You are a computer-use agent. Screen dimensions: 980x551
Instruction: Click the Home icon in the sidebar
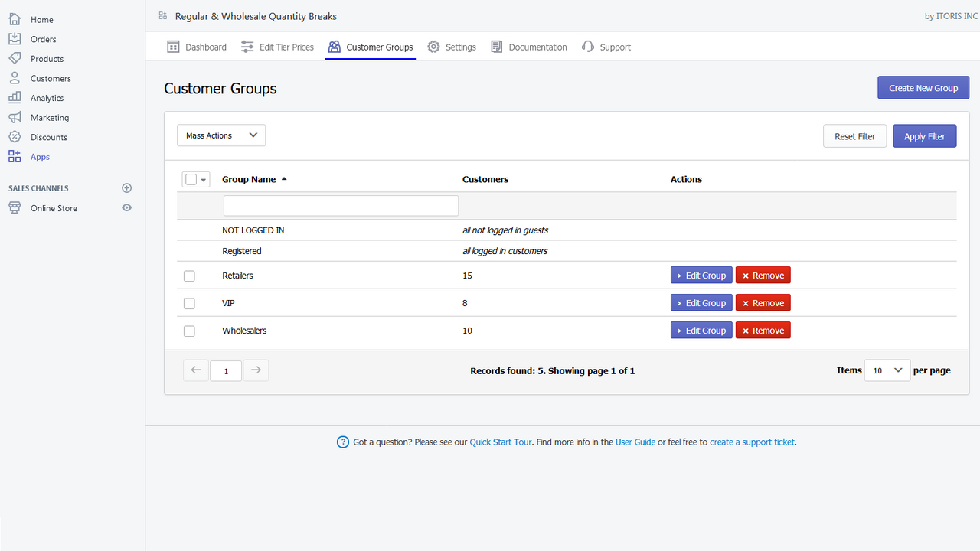point(15,19)
